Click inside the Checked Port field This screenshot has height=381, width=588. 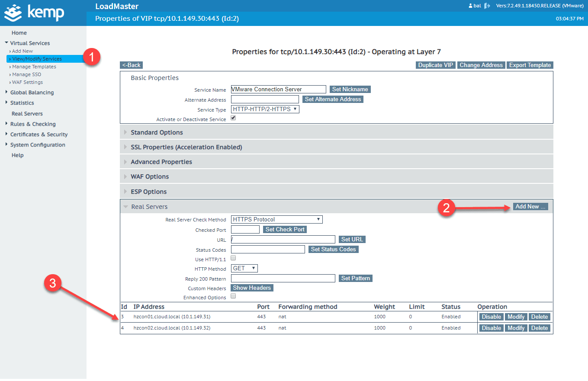point(245,230)
